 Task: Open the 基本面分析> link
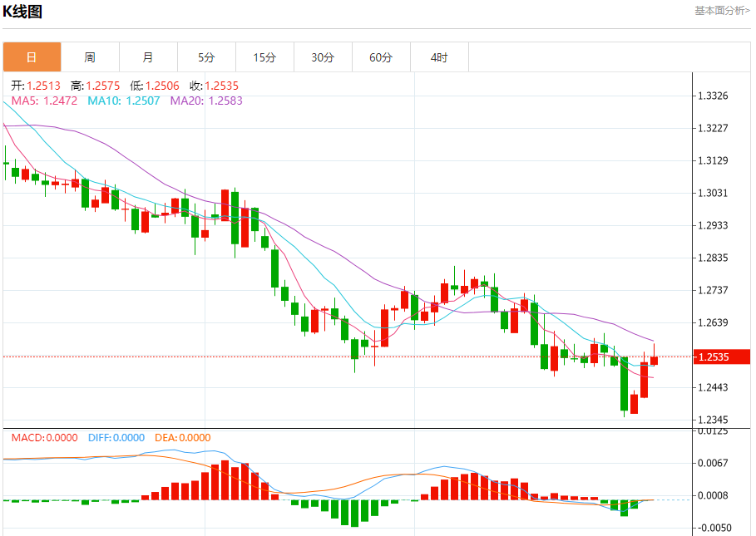[722, 11]
